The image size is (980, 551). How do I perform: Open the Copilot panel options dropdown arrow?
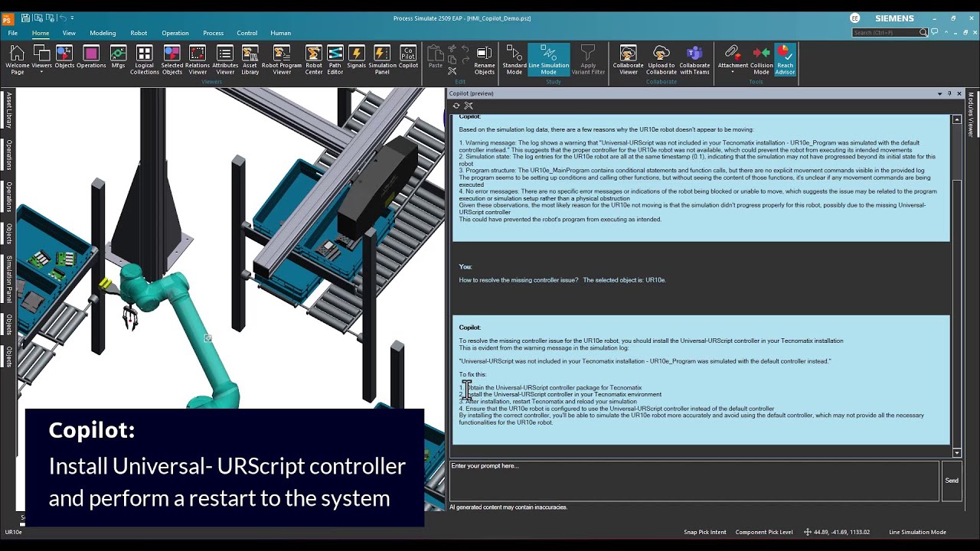939,93
